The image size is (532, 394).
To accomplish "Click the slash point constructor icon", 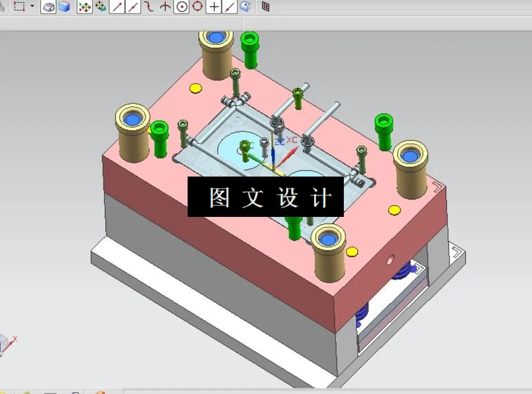I will 230,7.
